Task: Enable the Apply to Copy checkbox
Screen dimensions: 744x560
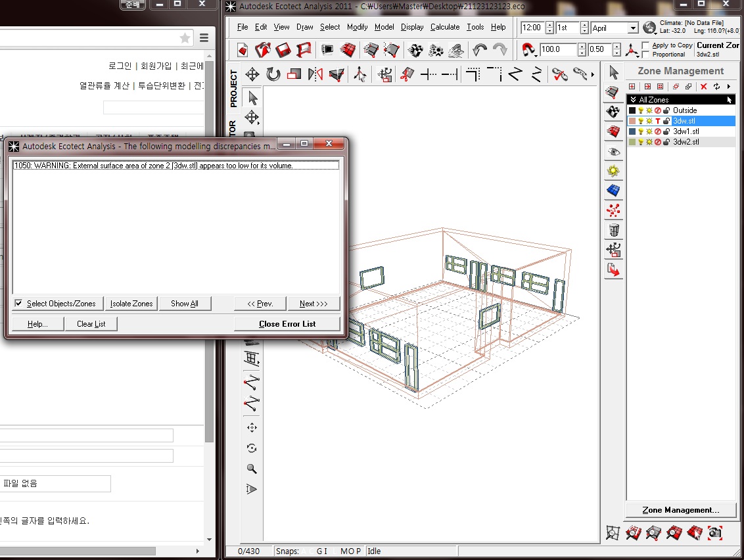Action: 645,45
